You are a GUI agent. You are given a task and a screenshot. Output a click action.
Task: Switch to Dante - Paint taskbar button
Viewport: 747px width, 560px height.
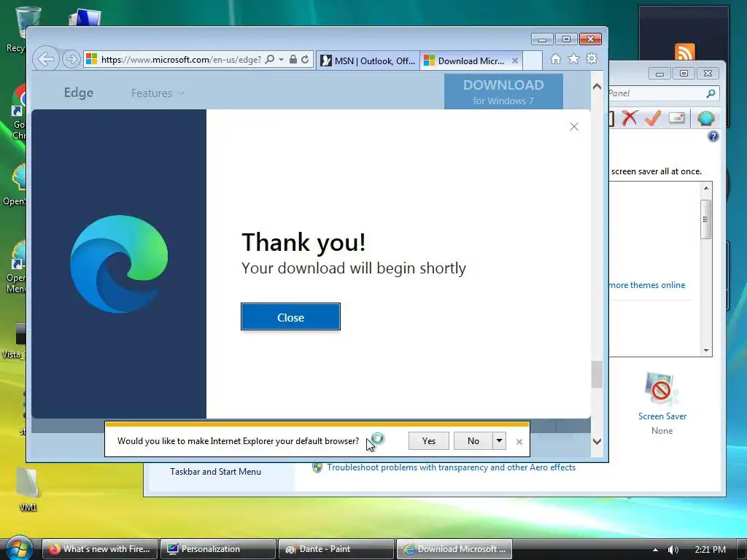click(336, 549)
